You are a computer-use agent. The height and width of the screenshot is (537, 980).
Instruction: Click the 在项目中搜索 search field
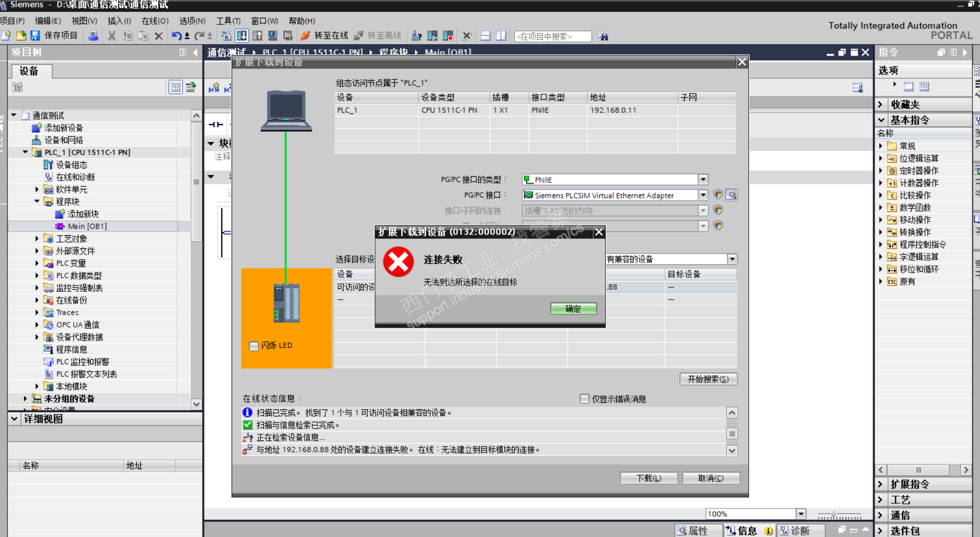553,36
